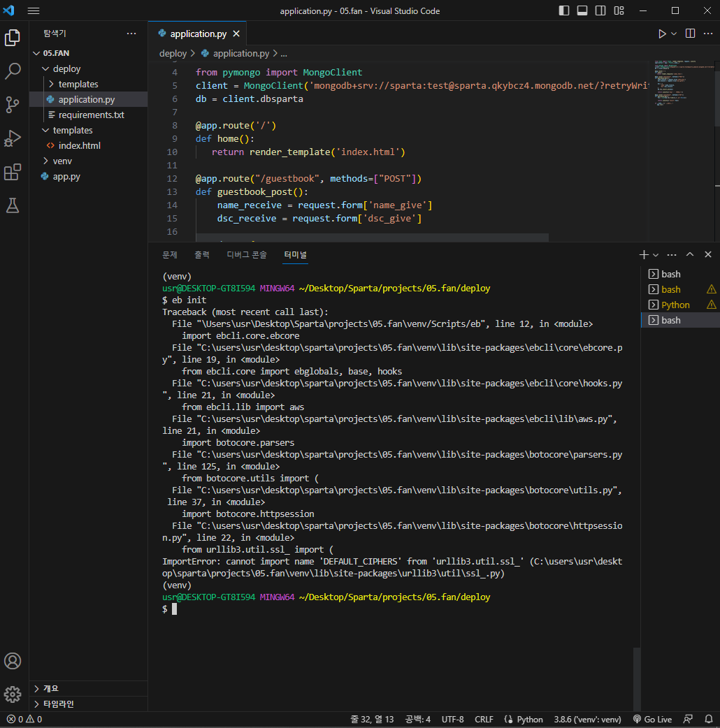Switch to 디버그 콘솔 tab

[247, 254]
